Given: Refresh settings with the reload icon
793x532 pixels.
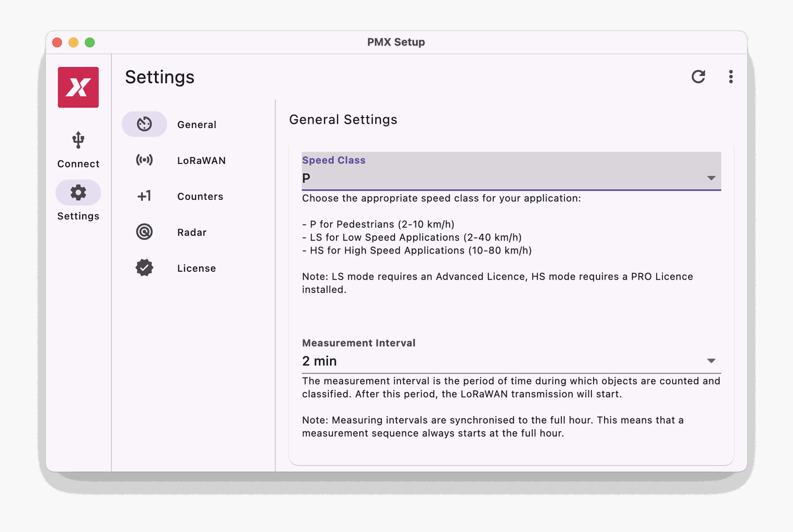Looking at the screenshot, I should click(x=699, y=77).
